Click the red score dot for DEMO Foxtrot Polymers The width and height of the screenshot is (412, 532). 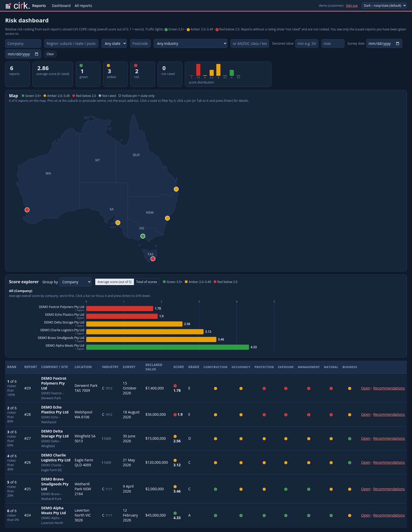coord(175,386)
